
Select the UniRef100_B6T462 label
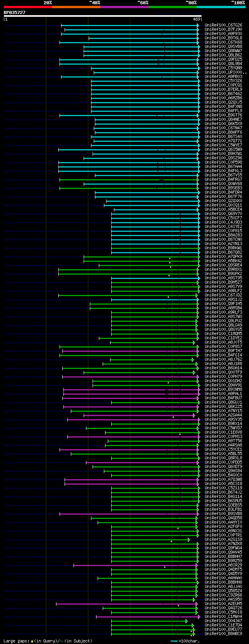point(223,94)
